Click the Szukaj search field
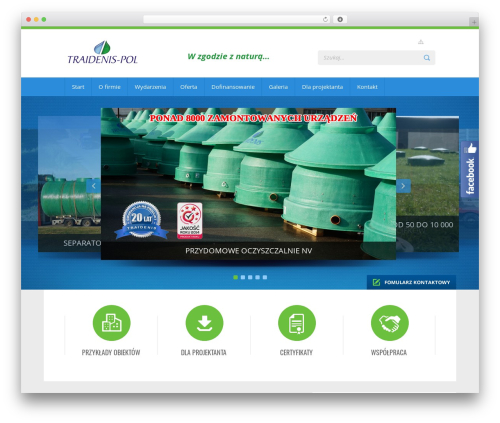 coord(376,58)
